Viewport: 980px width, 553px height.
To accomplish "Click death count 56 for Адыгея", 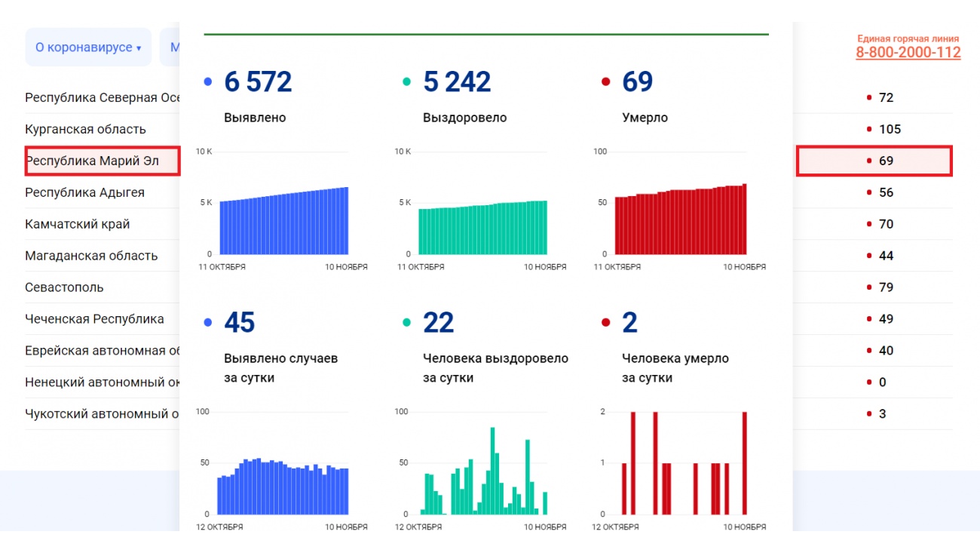I will pos(886,192).
